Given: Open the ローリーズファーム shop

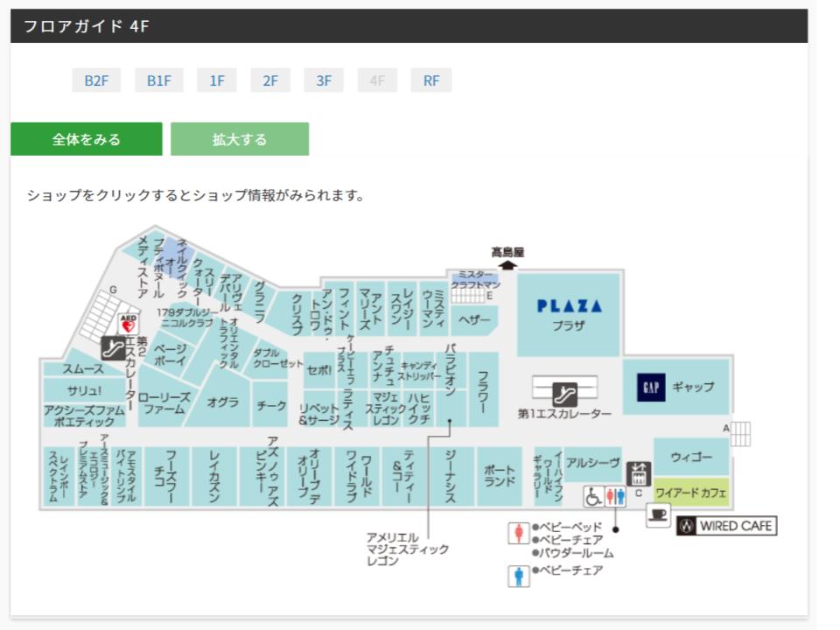Looking at the screenshot, I should [164, 402].
